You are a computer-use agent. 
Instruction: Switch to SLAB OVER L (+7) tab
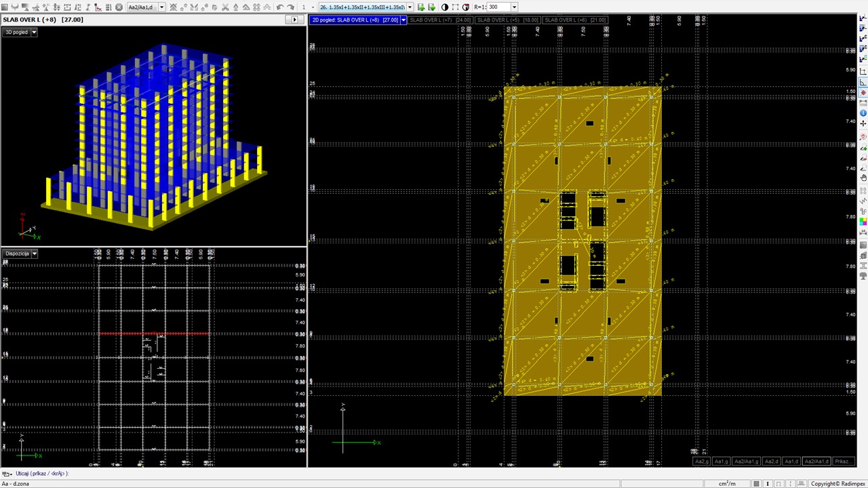[x=439, y=20]
